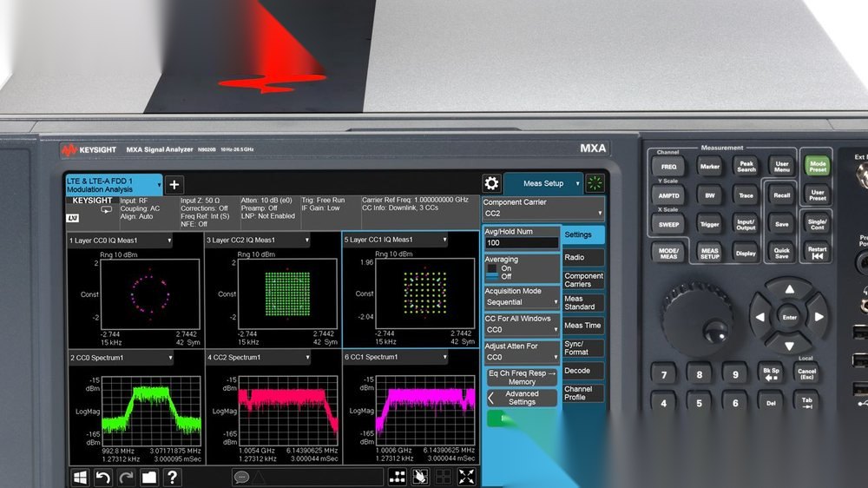This screenshot has height=488, width=868.
Task: Open the Windows start menu icon
Action: tap(80, 477)
